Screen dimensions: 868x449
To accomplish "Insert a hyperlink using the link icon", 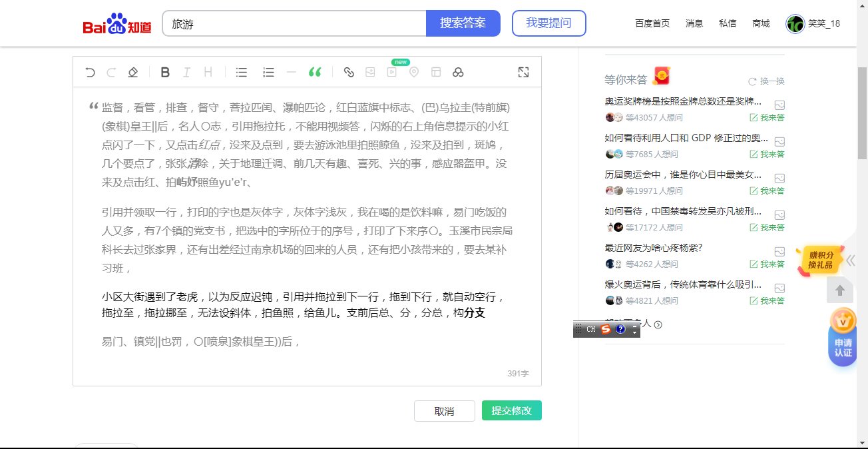I will point(349,72).
